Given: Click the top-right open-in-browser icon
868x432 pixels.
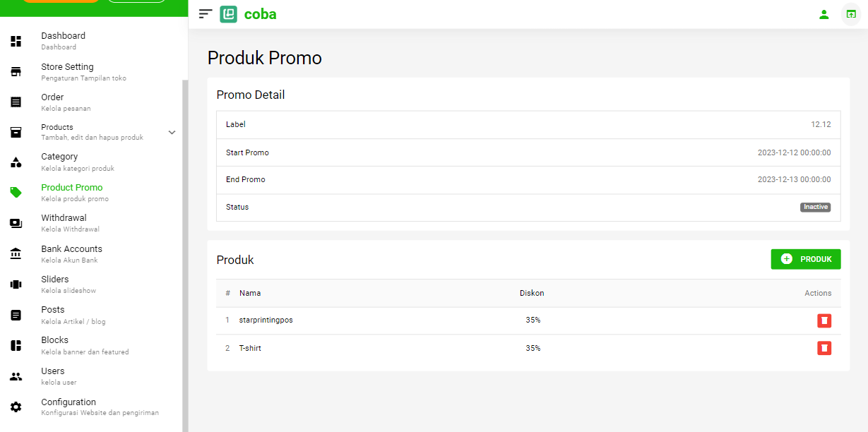Looking at the screenshot, I should [850, 14].
